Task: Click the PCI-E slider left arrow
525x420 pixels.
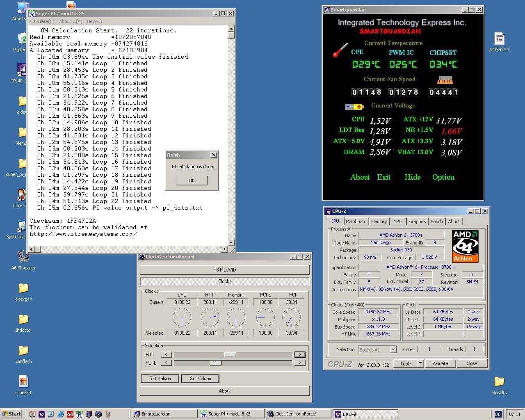Action: tap(166, 363)
